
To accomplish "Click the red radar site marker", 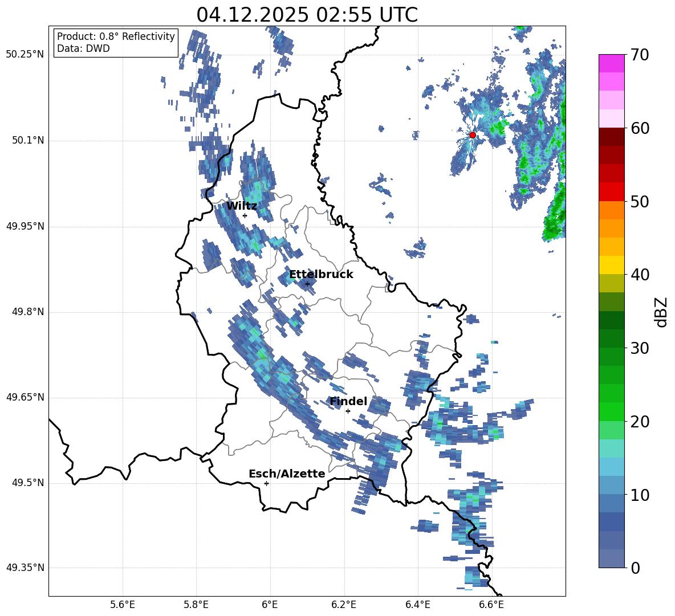I will pyautogui.click(x=473, y=135).
